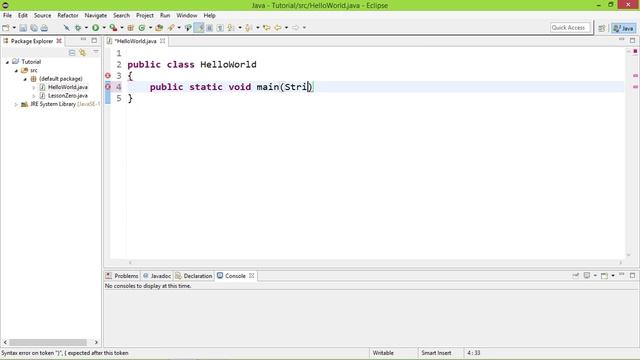Image resolution: width=640 pixels, height=360 pixels.
Task: Click the New Java Package icon
Action: point(131,28)
